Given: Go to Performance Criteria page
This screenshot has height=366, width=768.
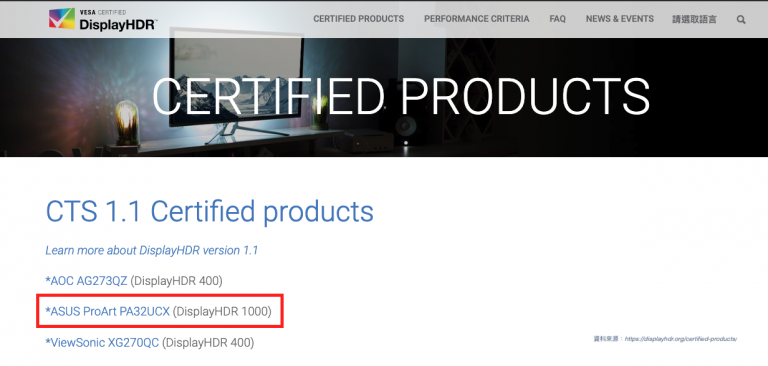Looking at the screenshot, I should pos(477,19).
